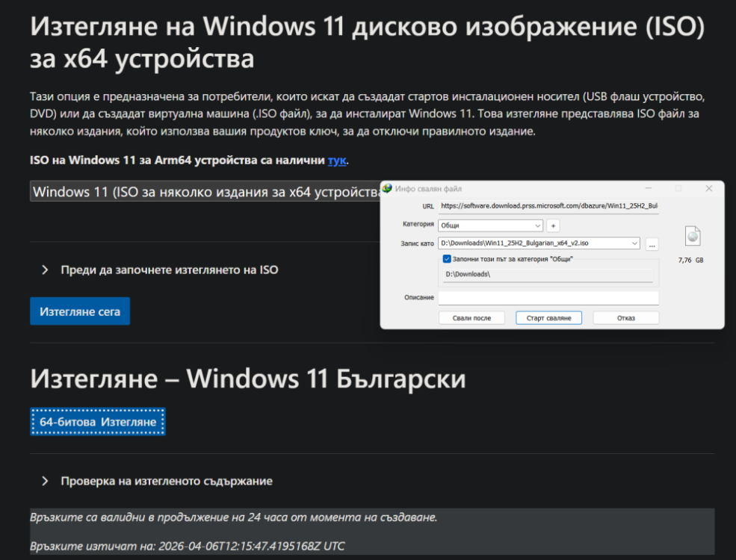Open Windows 11 ISO edition select box
This screenshot has height=560, width=736.
[x=205, y=191]
